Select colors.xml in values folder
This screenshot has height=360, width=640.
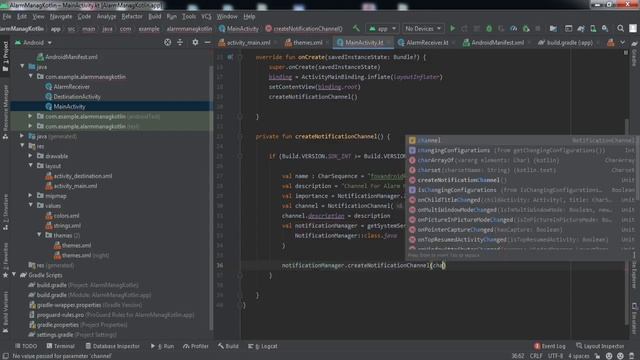(x=67, y=216)
